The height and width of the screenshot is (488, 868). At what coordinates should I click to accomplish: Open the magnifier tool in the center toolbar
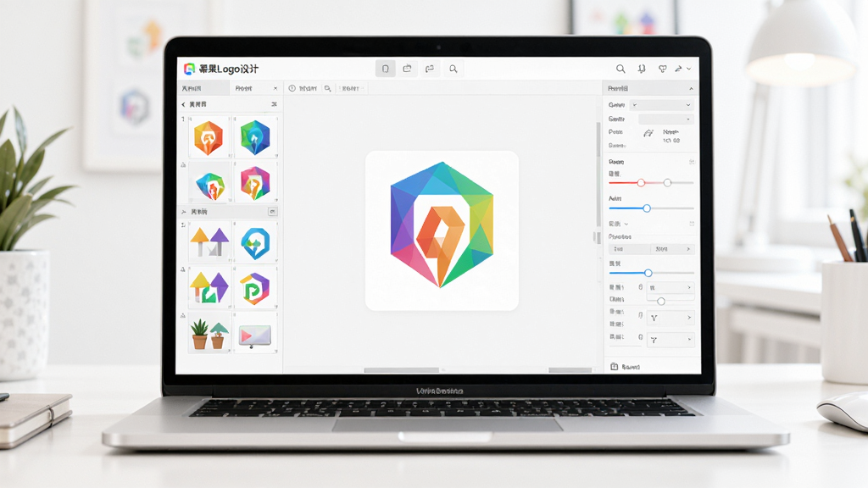pos(453,69)
